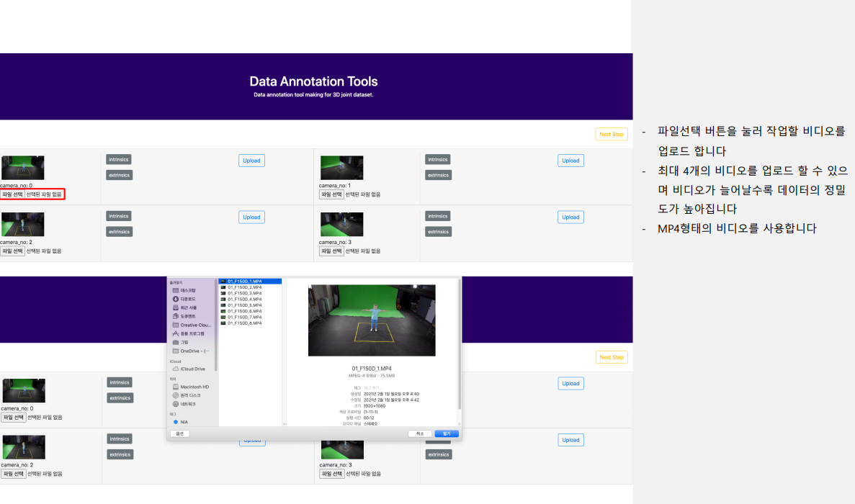Choose a file for camera_no: 1 on the top page
855x504 pixels.
click(331, 194)
